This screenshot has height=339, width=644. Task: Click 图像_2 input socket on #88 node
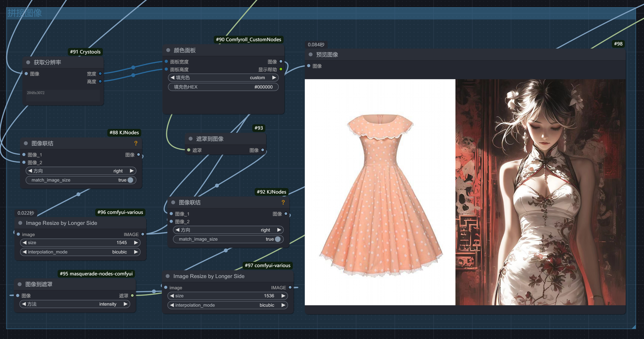24,162
